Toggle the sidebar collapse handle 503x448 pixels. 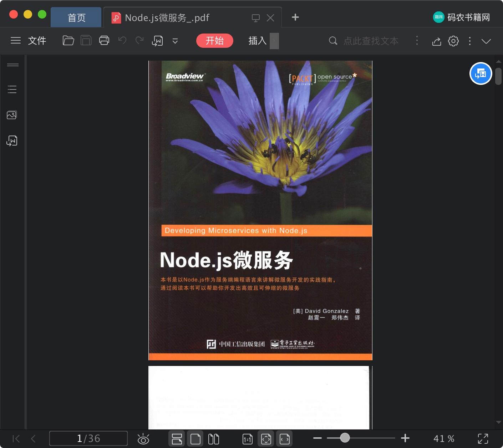pyautogui.click(x=13, y=65)
